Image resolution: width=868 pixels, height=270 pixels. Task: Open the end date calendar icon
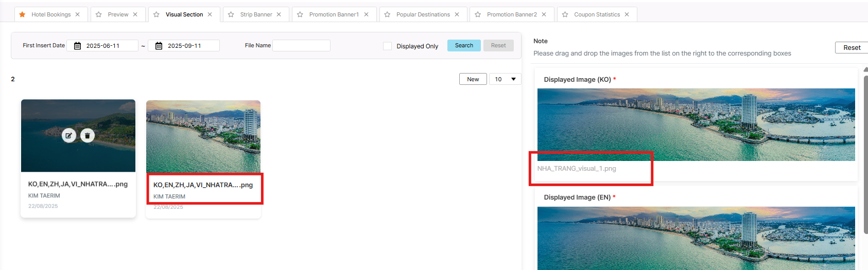click(159, 46)
